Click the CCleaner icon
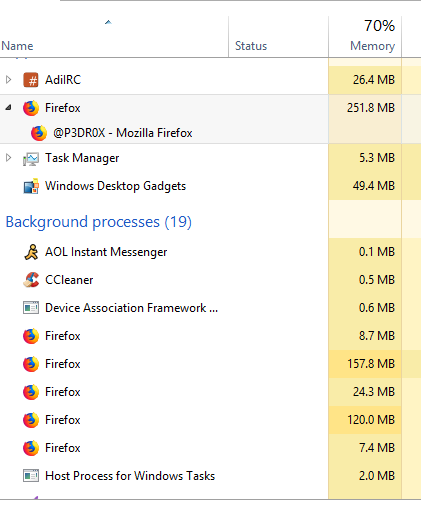 31,280
